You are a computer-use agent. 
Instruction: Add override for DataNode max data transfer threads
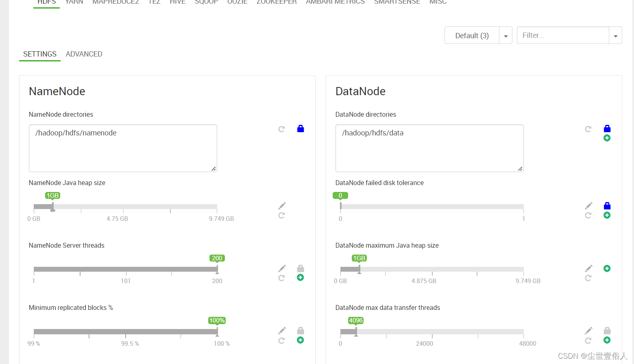[x=607, y=340]
